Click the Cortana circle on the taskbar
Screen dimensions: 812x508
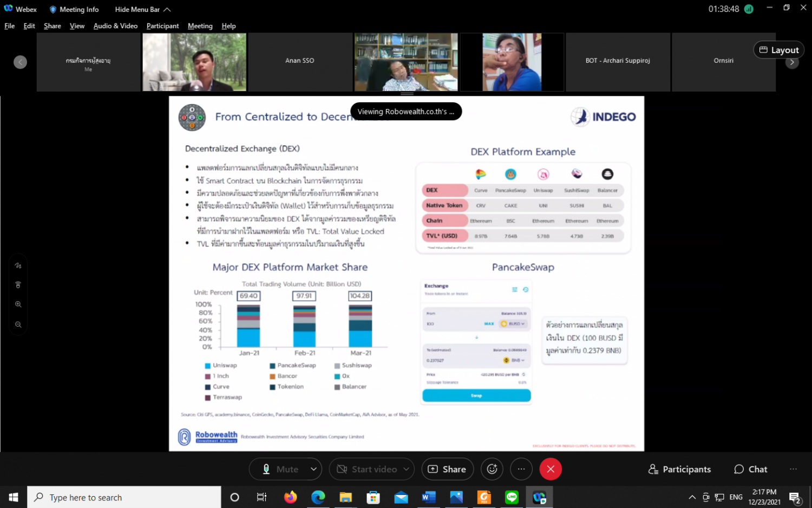pyautogui.click(x=234, y=497)
